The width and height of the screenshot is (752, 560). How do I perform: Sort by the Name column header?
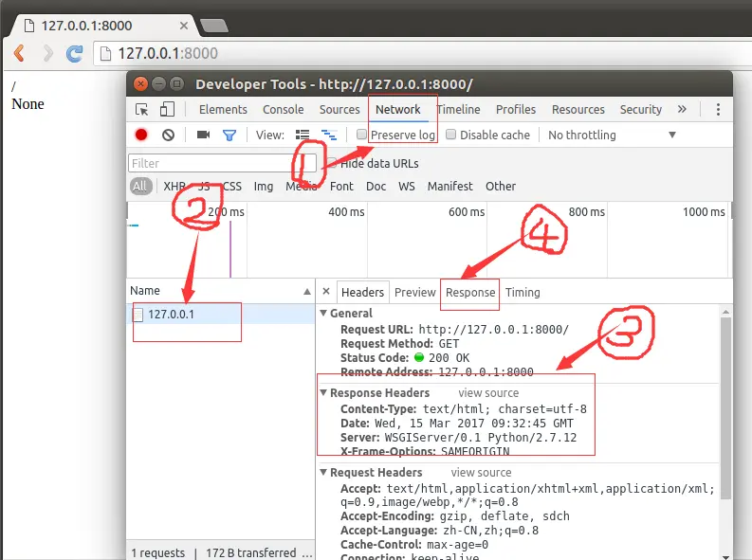pos(221,291)
